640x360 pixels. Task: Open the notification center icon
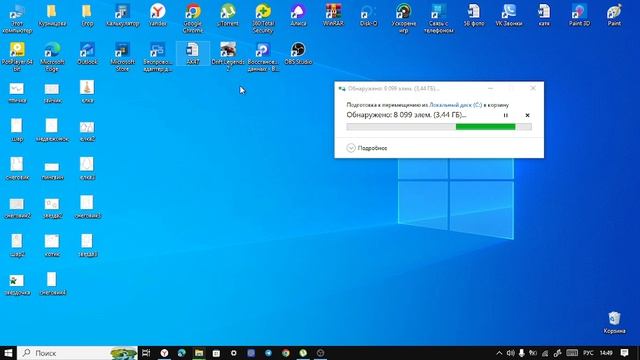[624, 353]
